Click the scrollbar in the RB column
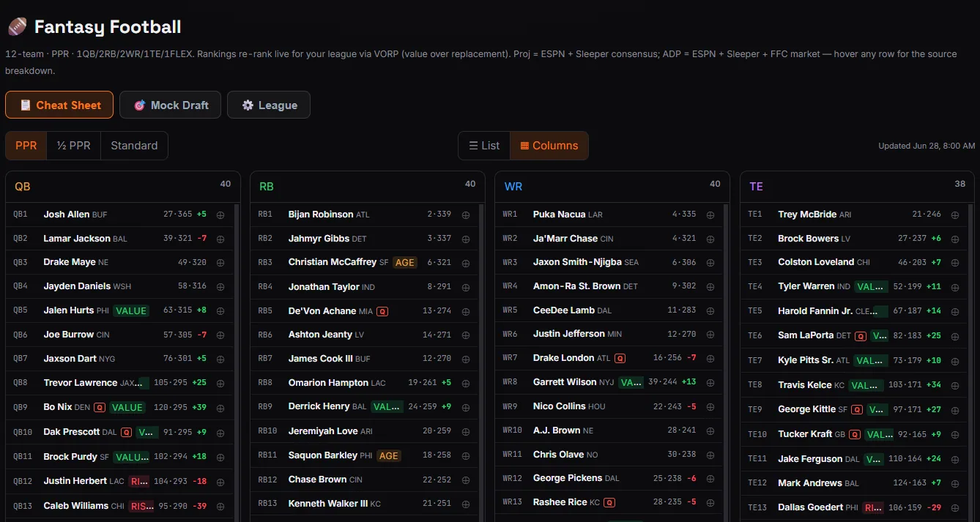 (482, 362)
